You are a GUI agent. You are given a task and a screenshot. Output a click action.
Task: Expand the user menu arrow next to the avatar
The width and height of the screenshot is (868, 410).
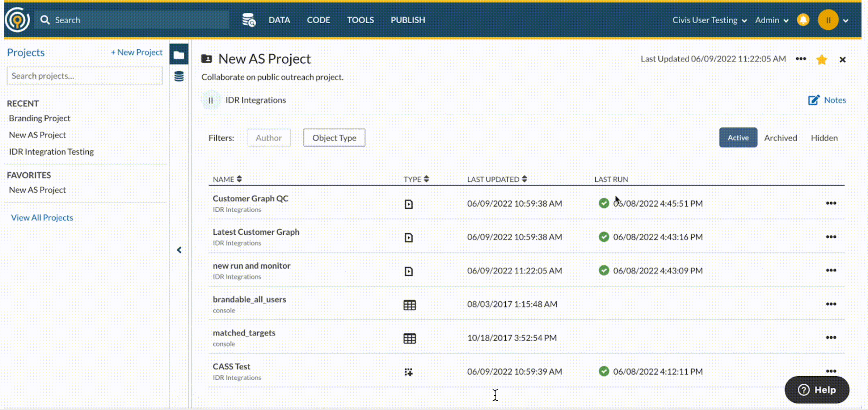point(846,21)
